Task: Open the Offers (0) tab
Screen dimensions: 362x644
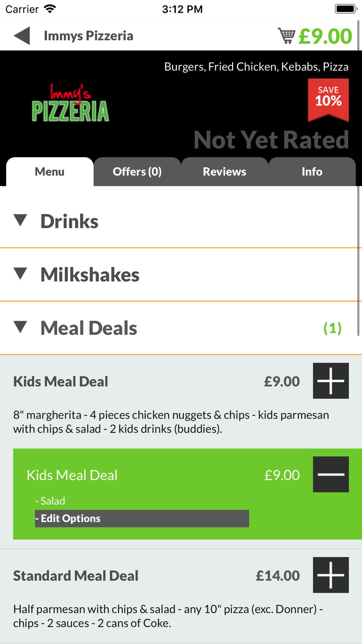Action: 137,172
